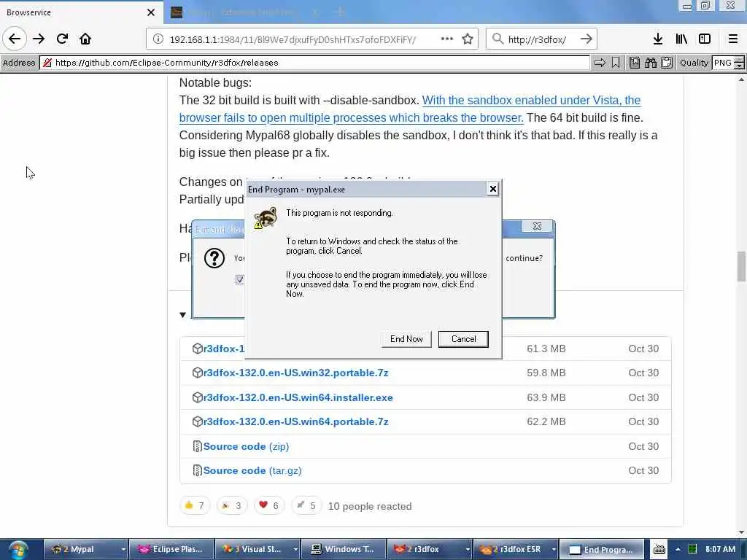747x560 pixels.
Task: Open the browser home page
Action: click(x=85, y=39)
